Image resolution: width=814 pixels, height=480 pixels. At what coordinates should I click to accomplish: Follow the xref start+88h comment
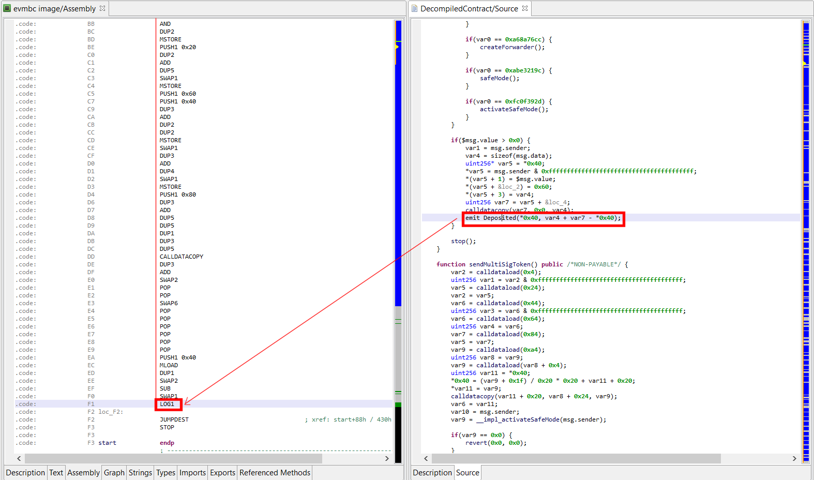click(x=347, y=420)
